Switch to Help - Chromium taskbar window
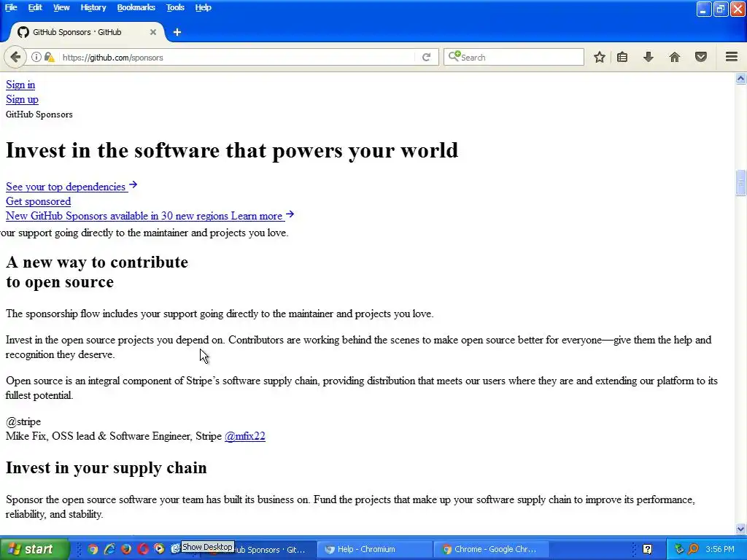 [375, 549]
